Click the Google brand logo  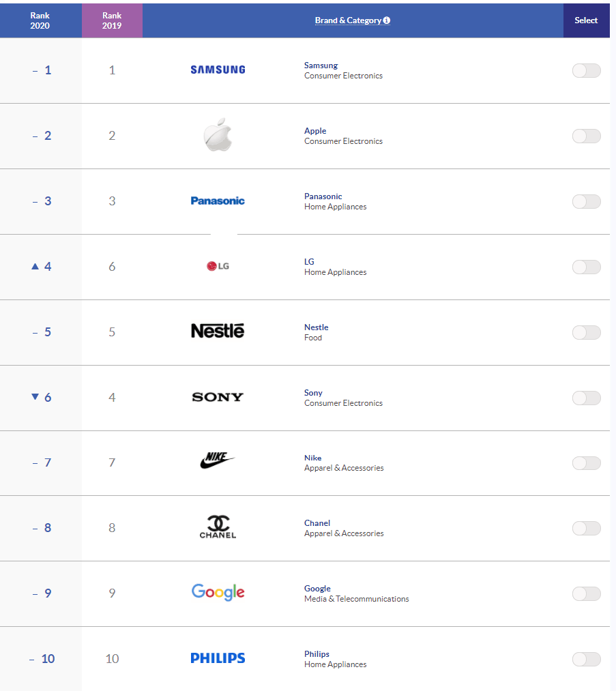coord(218,592)
